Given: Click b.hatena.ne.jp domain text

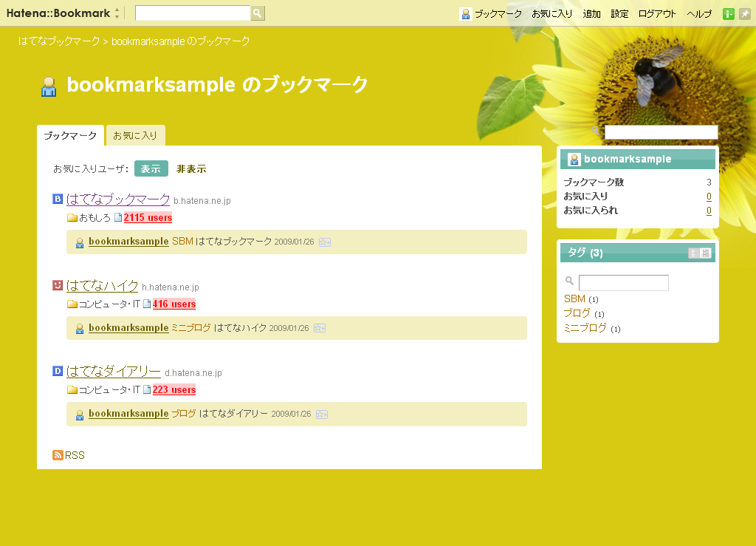Looking at the screenshot, I should coord(202,201).
